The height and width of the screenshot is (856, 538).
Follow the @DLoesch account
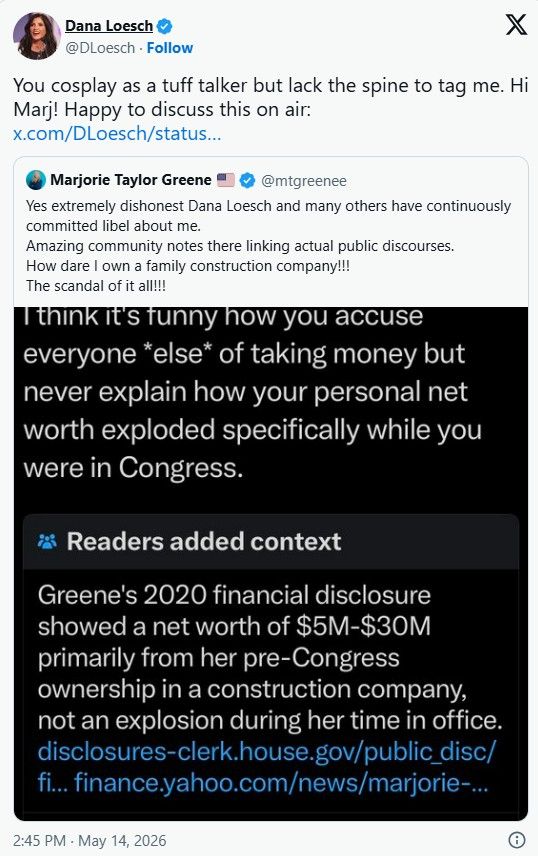(x=169, y=48)
